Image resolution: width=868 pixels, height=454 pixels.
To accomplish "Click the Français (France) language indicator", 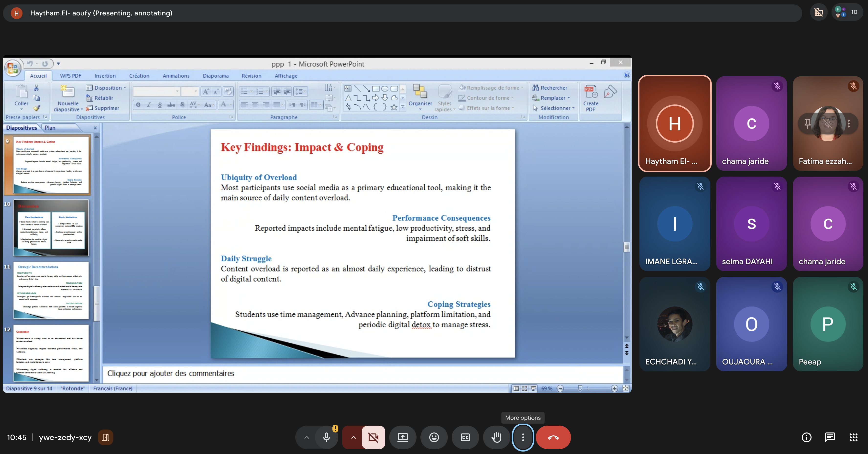I will pos(113,388).
